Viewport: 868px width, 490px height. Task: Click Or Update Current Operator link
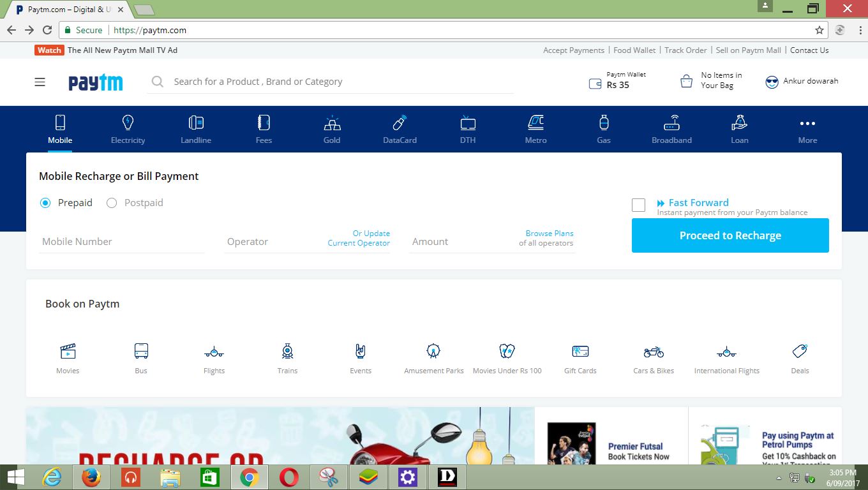click(x=359, y=238)
